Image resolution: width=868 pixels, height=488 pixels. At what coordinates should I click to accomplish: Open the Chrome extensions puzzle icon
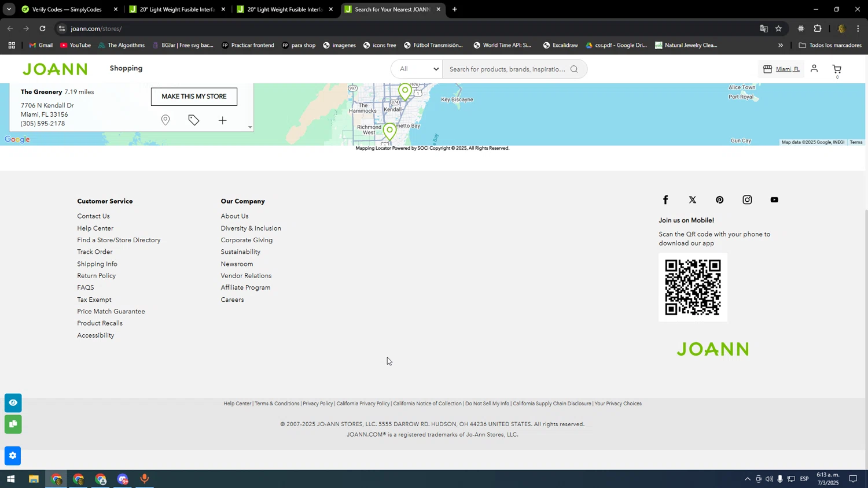[x=818, y=28]
